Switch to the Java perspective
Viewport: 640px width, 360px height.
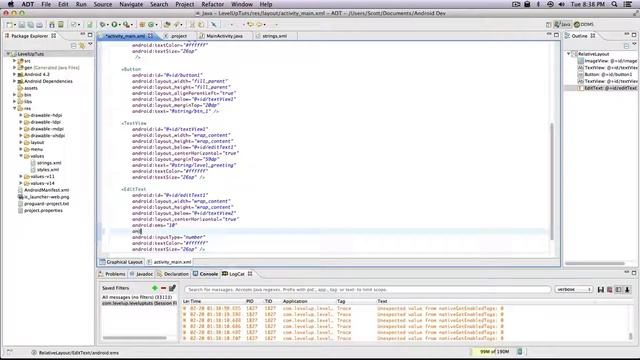click(x=562, y=24)
